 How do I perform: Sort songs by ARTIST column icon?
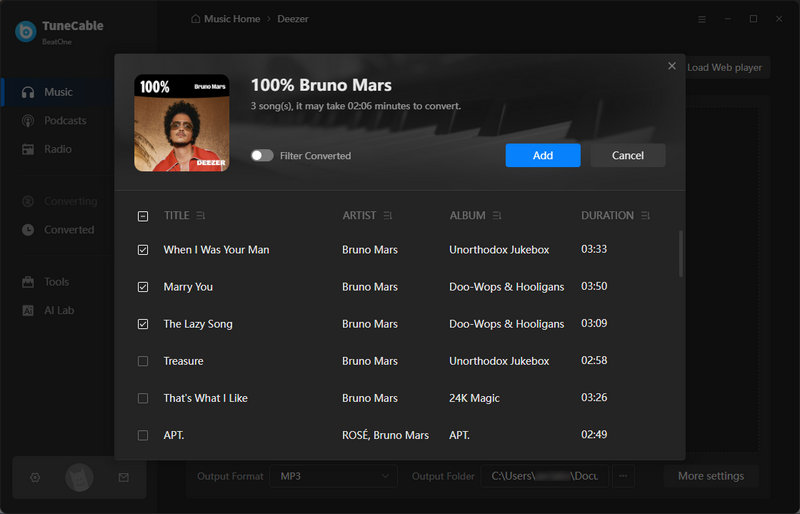[x=388, y=216]
